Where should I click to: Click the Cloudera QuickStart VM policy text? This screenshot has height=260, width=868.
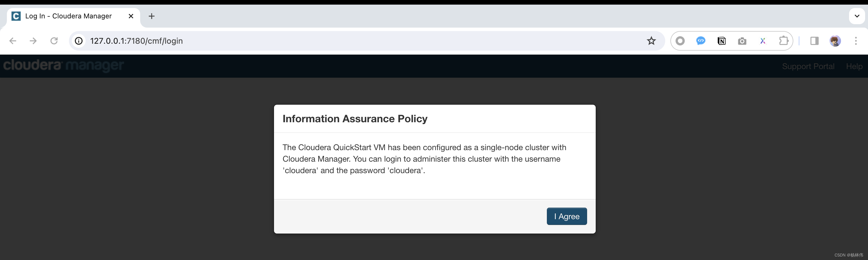[x=424, y=159]
